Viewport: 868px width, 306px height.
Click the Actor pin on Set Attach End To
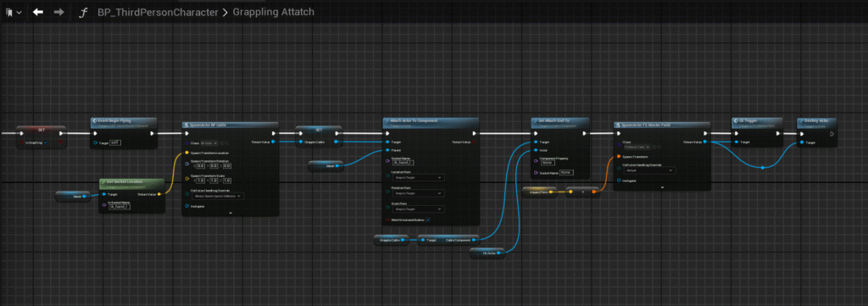(535, 150)
